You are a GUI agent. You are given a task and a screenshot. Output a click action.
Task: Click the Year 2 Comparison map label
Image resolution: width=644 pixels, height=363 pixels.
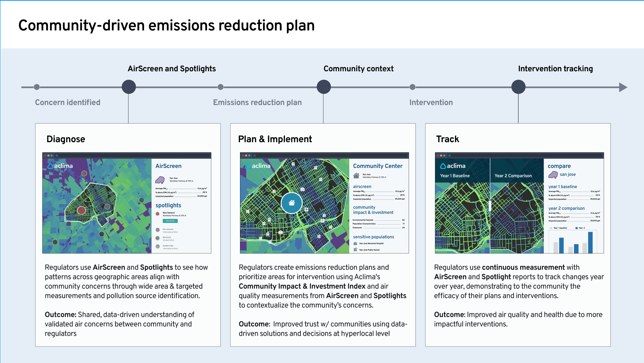tap(513, 176)
